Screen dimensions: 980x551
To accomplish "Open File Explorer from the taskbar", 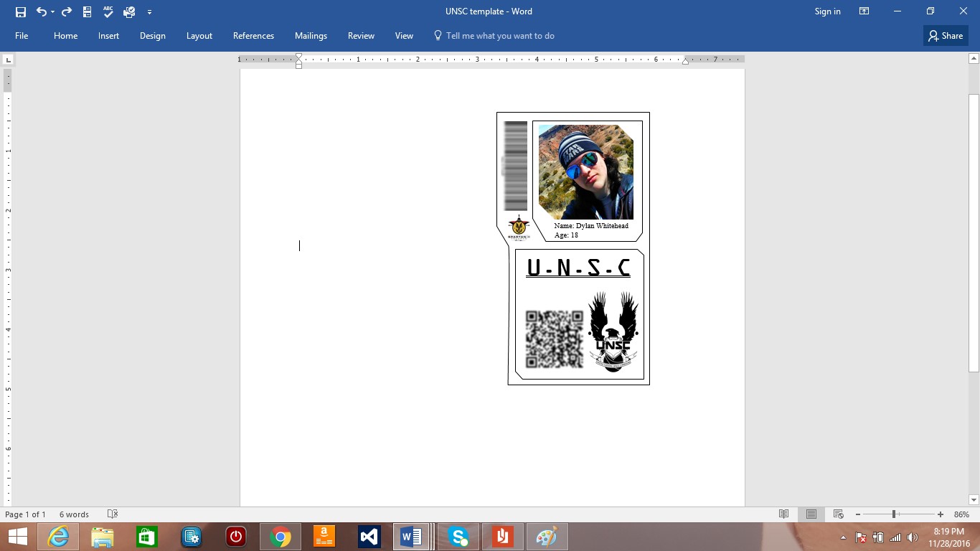I will tap(103, 537).
